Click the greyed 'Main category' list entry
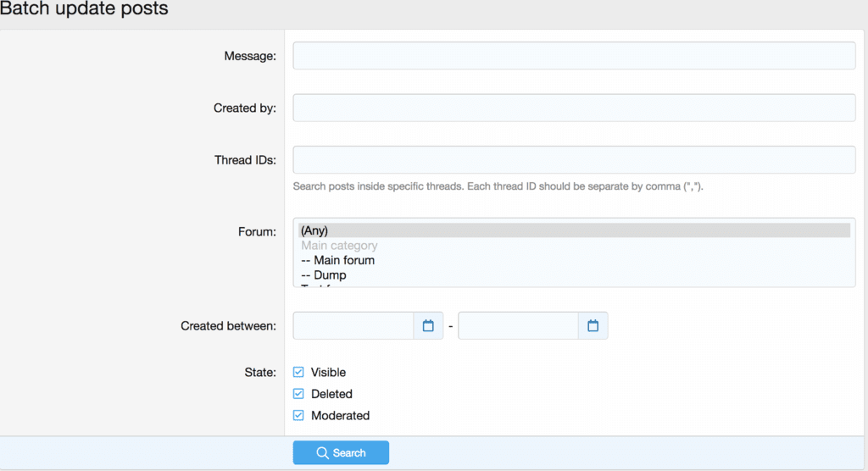The image size is (868, 471). point(339,246)
